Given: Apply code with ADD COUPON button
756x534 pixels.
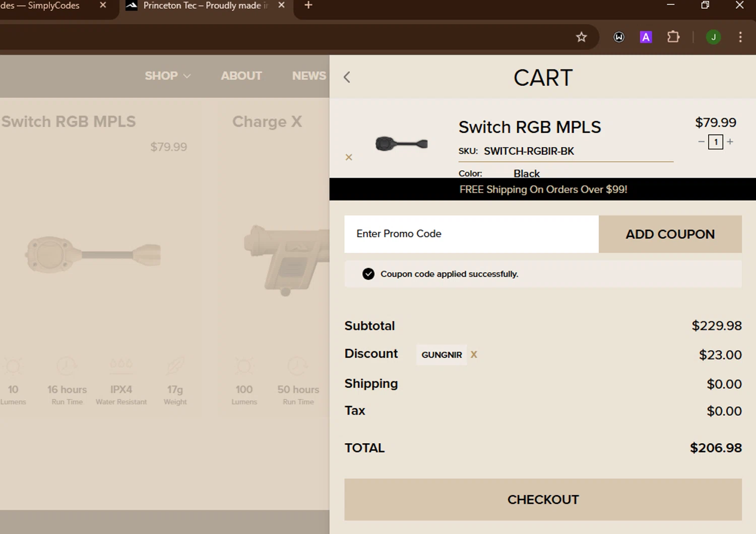Looking at the screenshot, I should (x=670, y=234).
